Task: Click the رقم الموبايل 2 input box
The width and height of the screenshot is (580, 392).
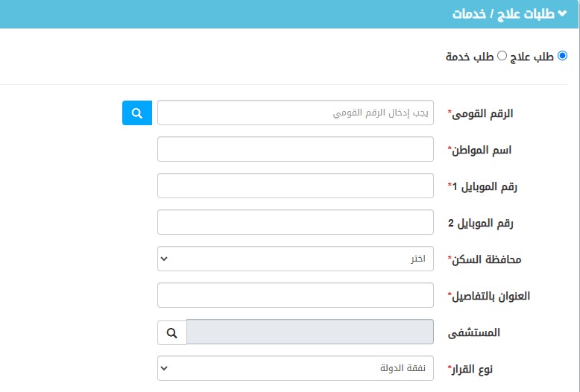Action: click(x=295, y=222)
